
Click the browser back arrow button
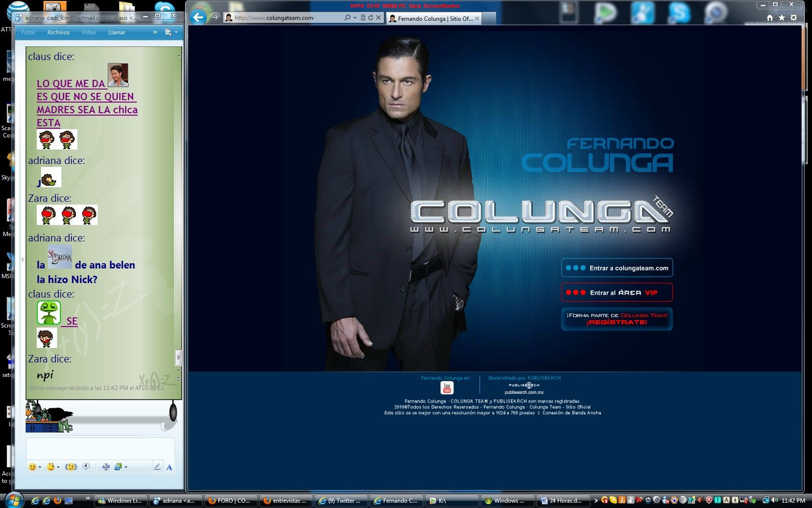[198, 18]
